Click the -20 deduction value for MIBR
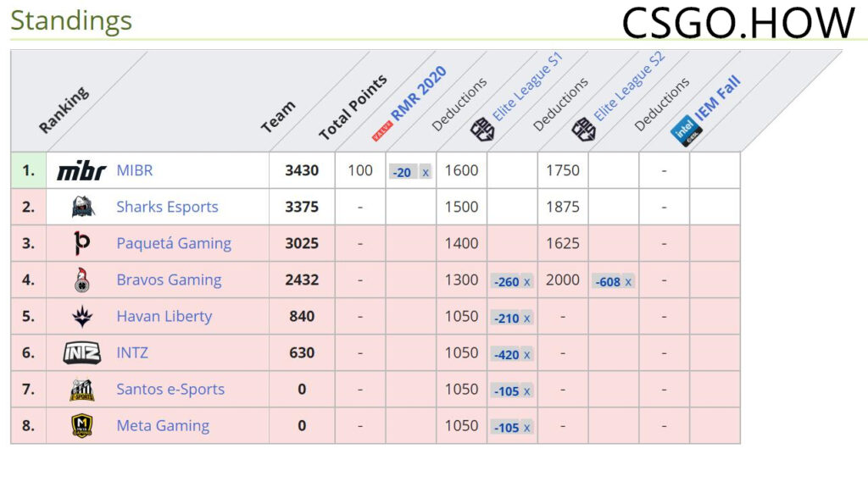 pyautogui.click(x=402, y=173)
